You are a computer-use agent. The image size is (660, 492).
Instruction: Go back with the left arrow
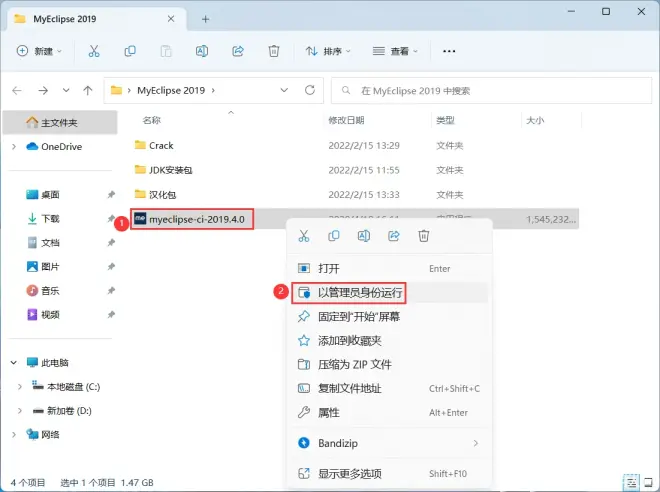(17, 90)
